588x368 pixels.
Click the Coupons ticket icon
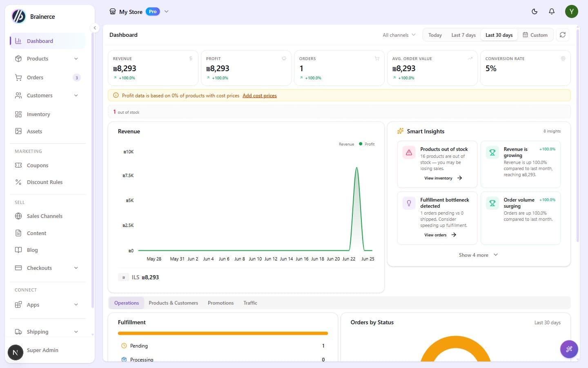18,165
